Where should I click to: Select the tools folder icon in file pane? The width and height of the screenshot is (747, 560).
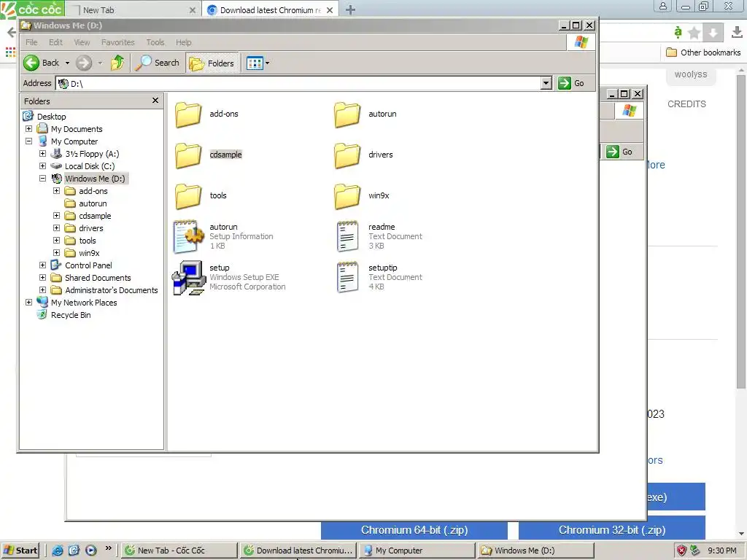188,196
